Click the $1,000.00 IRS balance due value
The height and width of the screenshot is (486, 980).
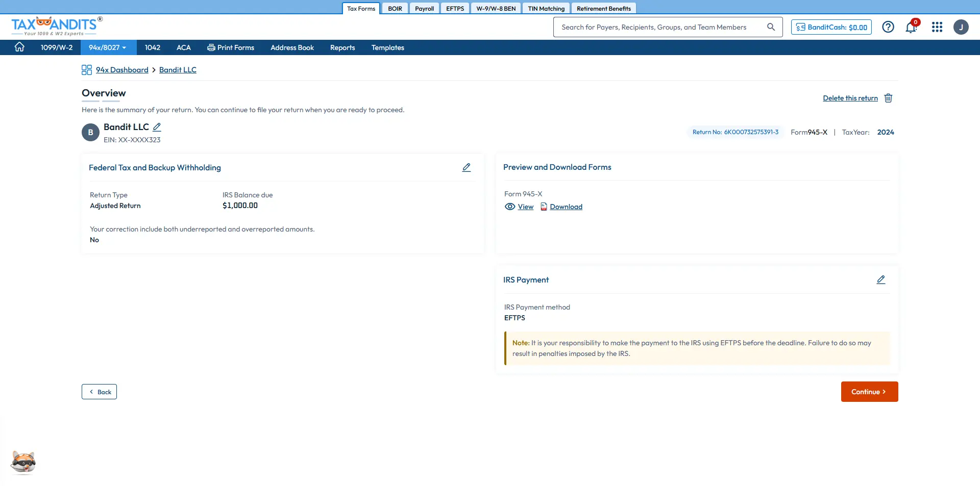pyautogui.click(x=240, y=206)
